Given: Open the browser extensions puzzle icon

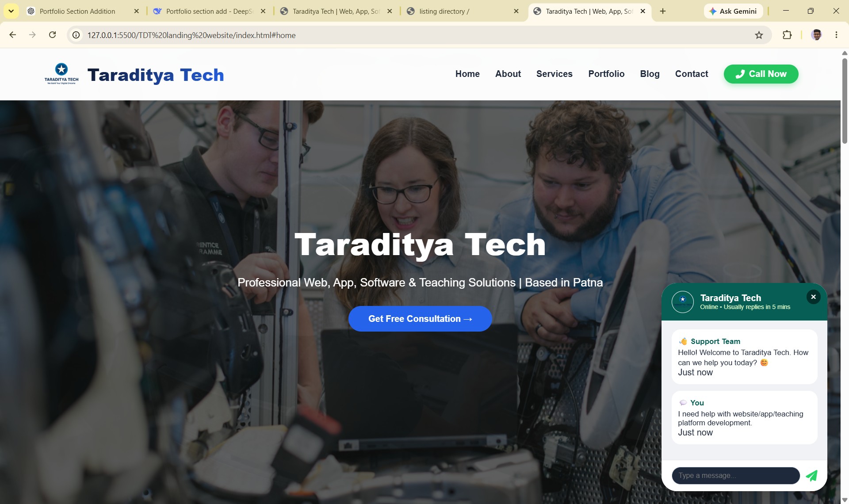Looking at the screenshot, I should (787, 35).
